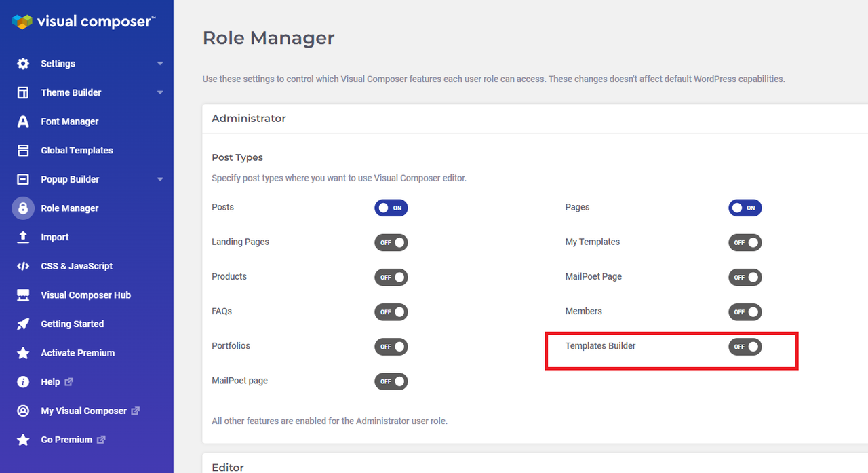Turn on the Templates Builder toggle
Image resolution: width=868 pixels, height=473 pixels.
point(745,347)
